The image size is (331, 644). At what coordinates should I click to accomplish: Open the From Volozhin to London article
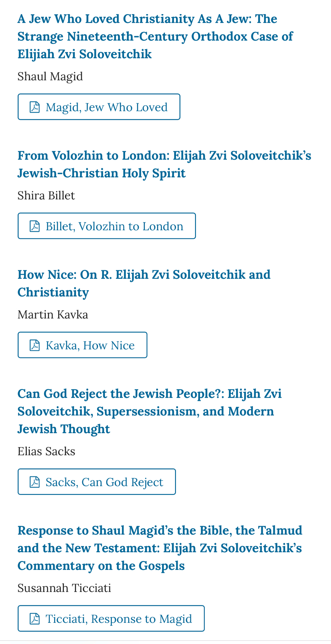point(164,164)
